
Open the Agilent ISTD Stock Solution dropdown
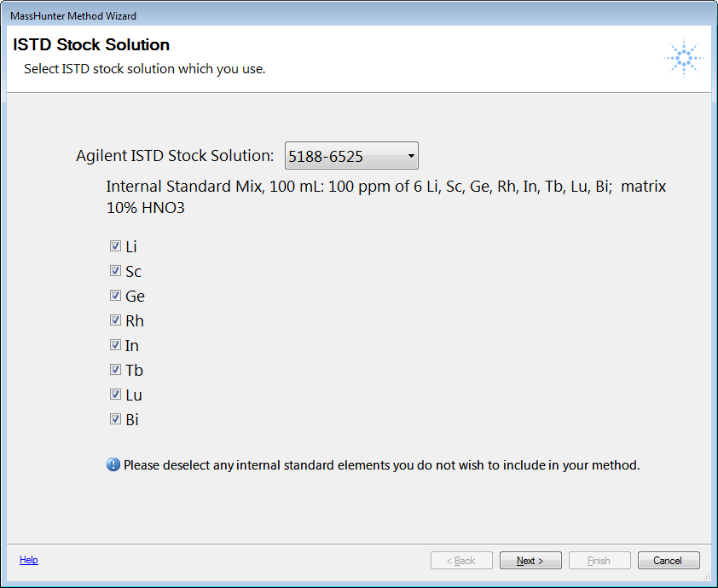coord(351,156)
